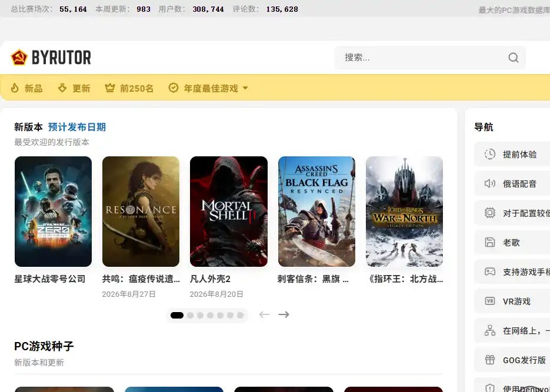This screenshot has width=550, height=392.
Task: Open the Resonance game cover
Action: [141, 211]
